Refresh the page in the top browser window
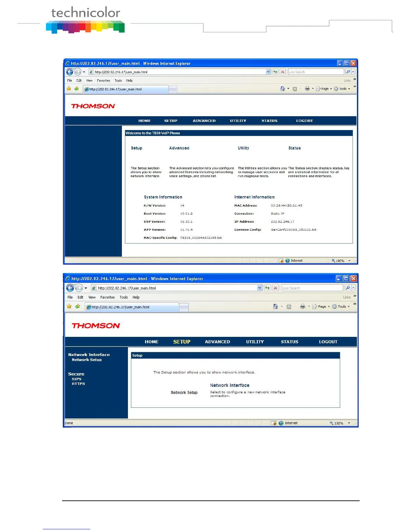The height and width of the screenshot is (532, 411). coord(275,72)
